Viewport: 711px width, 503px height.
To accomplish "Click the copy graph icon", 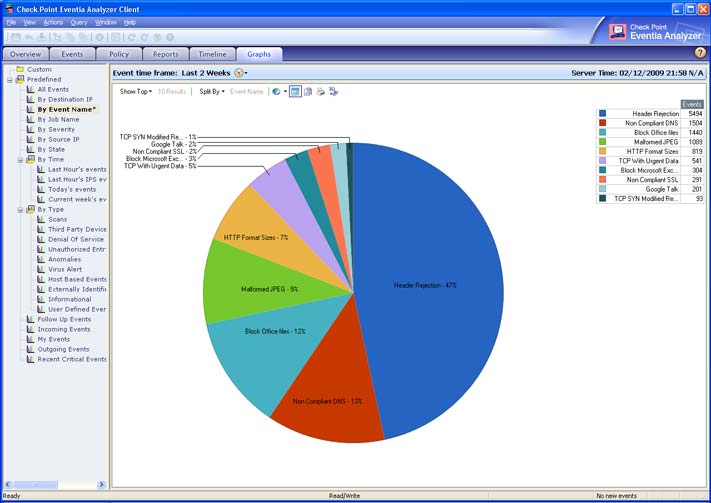I will (x=308, y=91).
